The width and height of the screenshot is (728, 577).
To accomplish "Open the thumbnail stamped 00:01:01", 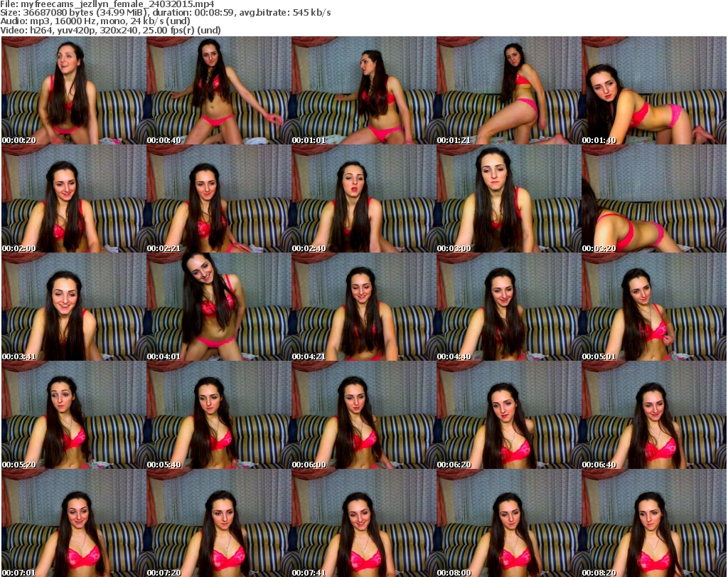I will 364,90.
